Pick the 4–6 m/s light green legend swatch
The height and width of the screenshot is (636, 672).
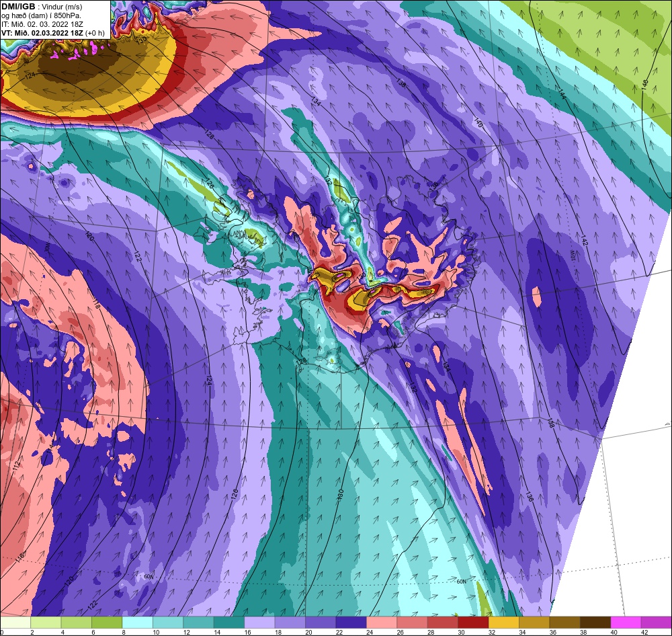[77, 622]
